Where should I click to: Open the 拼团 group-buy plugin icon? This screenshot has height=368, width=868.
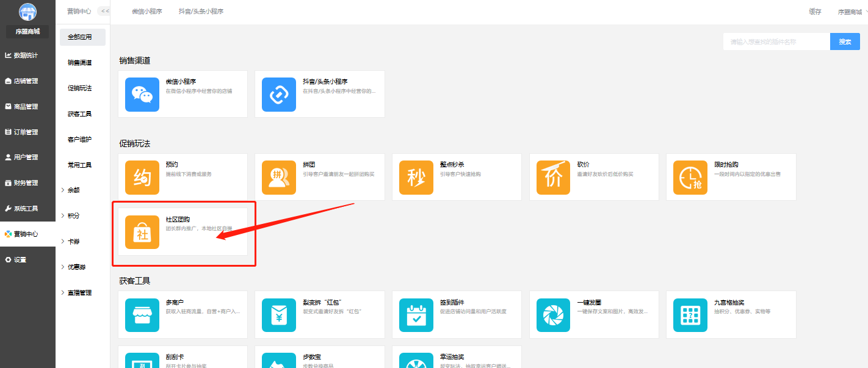[x=279, y=178]
